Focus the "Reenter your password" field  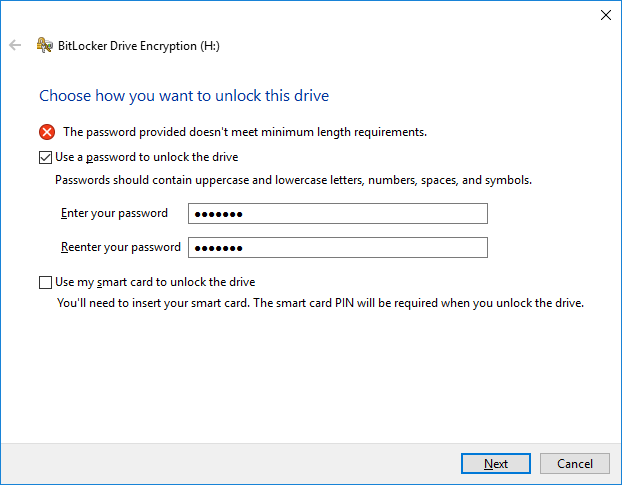338,248
